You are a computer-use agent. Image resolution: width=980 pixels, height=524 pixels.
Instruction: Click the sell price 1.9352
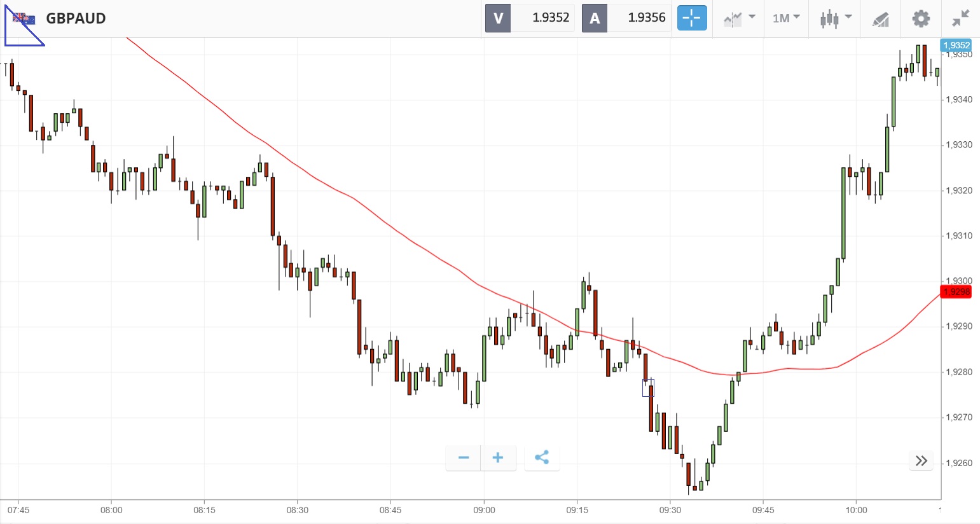click(550, 18)
